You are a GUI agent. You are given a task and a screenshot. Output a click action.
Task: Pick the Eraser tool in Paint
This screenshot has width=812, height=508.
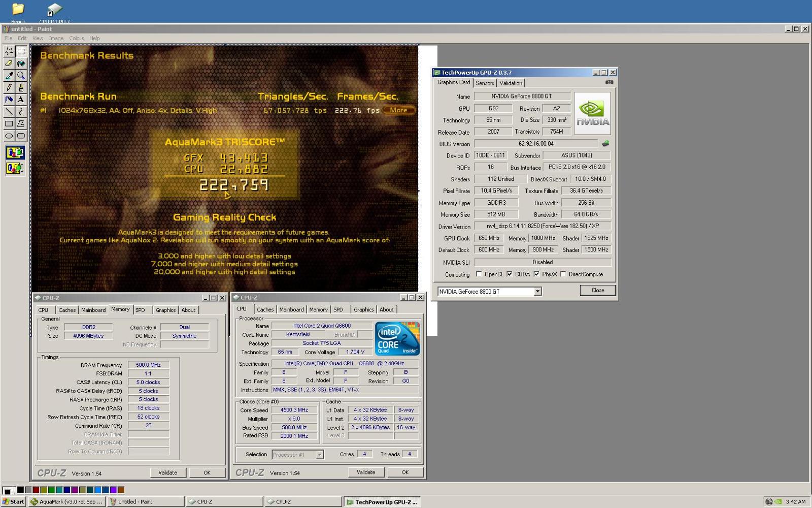tap(9, 63)
